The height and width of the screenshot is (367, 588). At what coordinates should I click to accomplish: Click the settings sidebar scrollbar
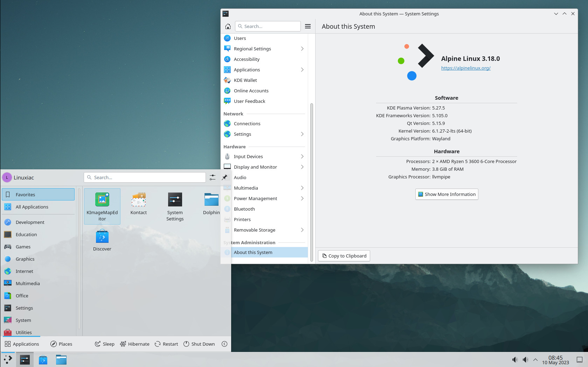[311, 182]
